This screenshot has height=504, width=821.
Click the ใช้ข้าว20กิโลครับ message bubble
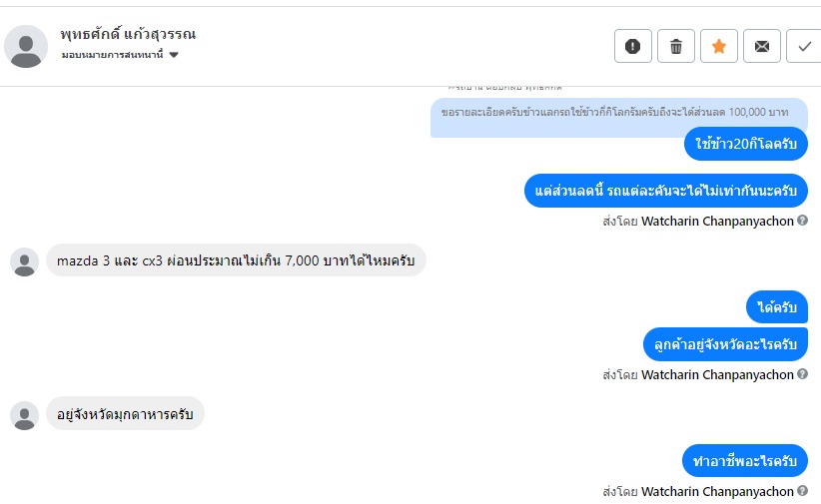(x=746, y=144)
